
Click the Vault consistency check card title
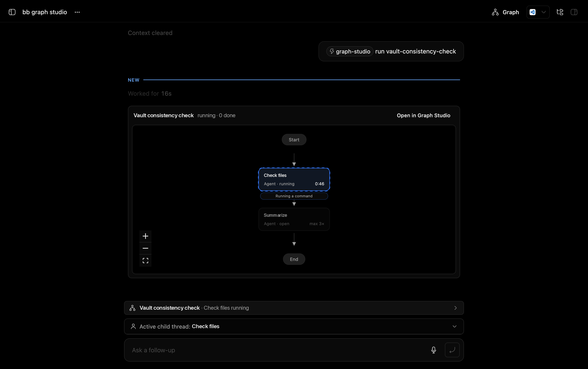click(x=164, y=115)
